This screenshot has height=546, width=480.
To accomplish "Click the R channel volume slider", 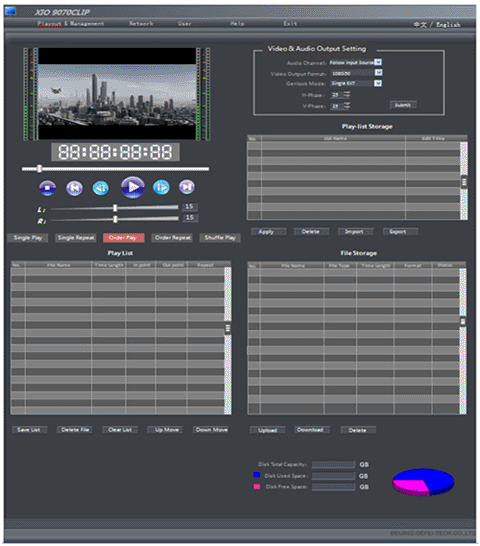I will point(115,219).
